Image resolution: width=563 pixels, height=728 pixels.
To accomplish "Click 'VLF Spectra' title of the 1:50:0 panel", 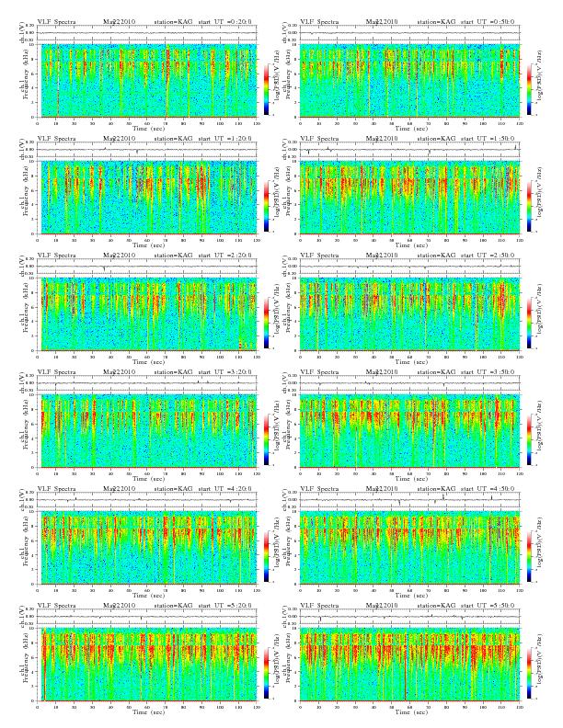I will pos(319,139).
